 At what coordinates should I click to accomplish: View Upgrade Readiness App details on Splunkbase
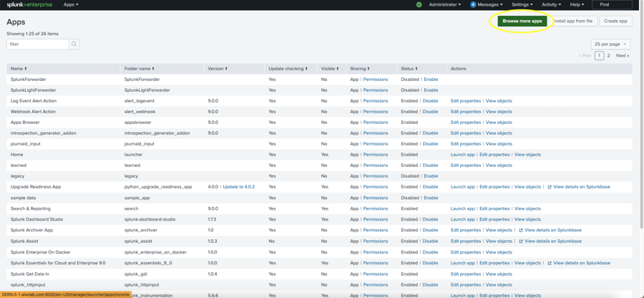(x=582, y=187)
